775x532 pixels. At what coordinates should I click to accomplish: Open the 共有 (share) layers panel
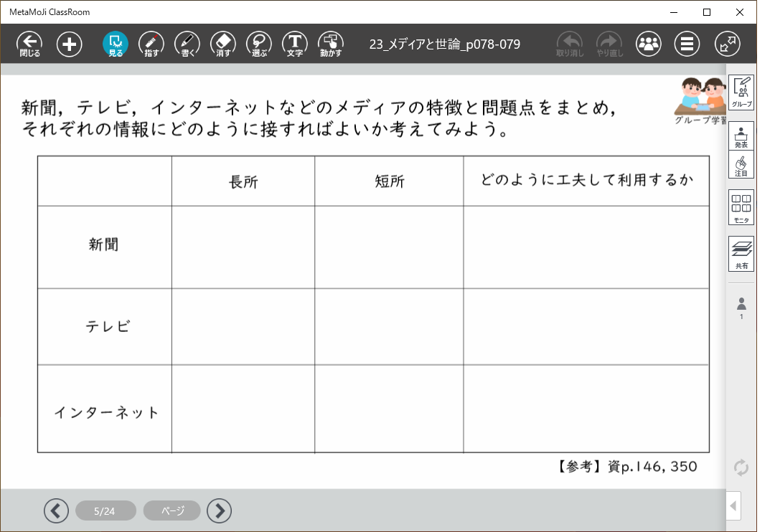[741, 254]
